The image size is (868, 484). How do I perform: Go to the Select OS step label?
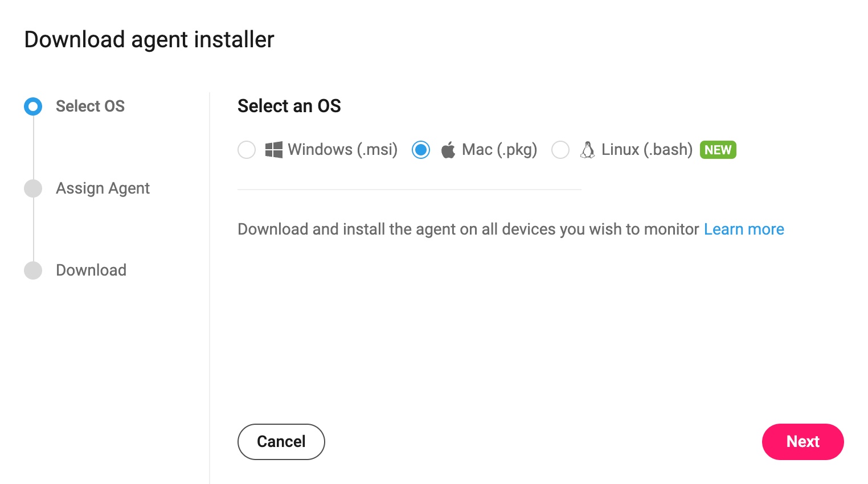tap(90, 106)
